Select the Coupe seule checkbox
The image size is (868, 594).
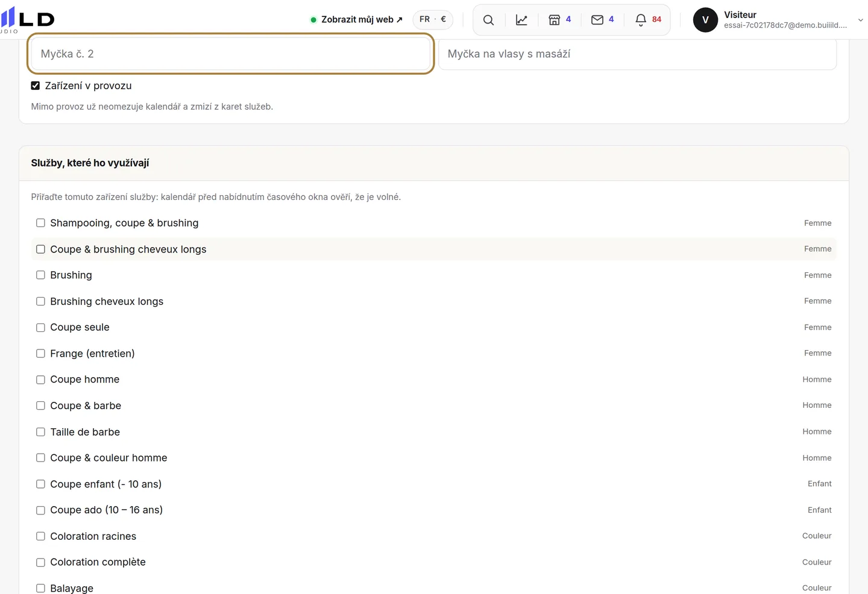pyautogui.click(x=40, y=327)
